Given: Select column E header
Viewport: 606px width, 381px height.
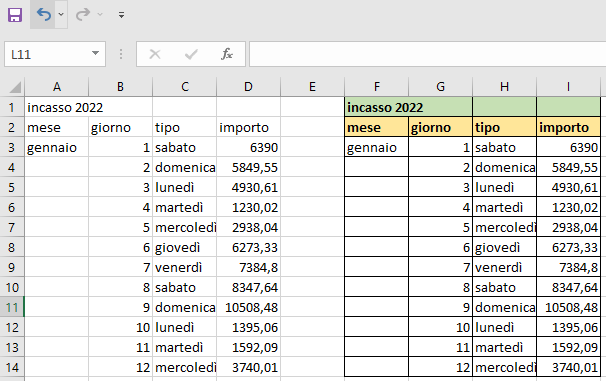Looking at the screenshot, I should point(312,87).
